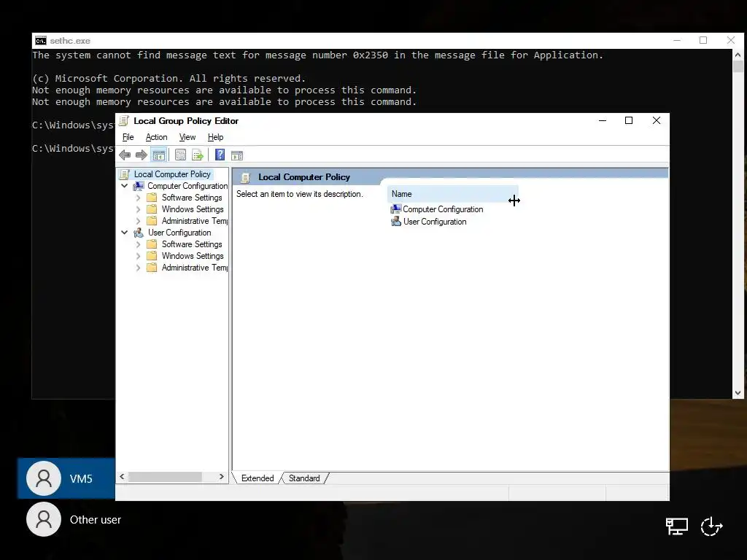Click the sethc.exe window's scroll down arrow
The width and height of the screenshot is (747, 560).
click(x=738, y=393)
